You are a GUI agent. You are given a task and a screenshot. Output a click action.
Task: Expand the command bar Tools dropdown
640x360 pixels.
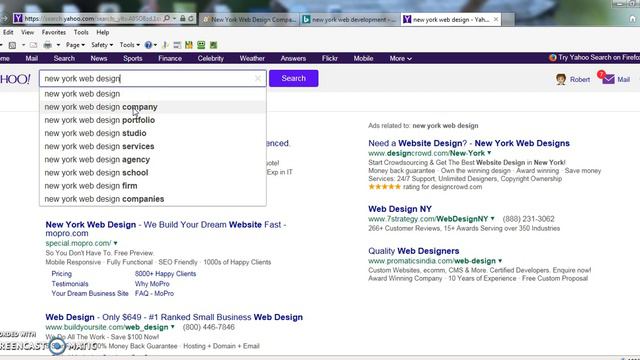pyautogui.click(x=129, y=45)
